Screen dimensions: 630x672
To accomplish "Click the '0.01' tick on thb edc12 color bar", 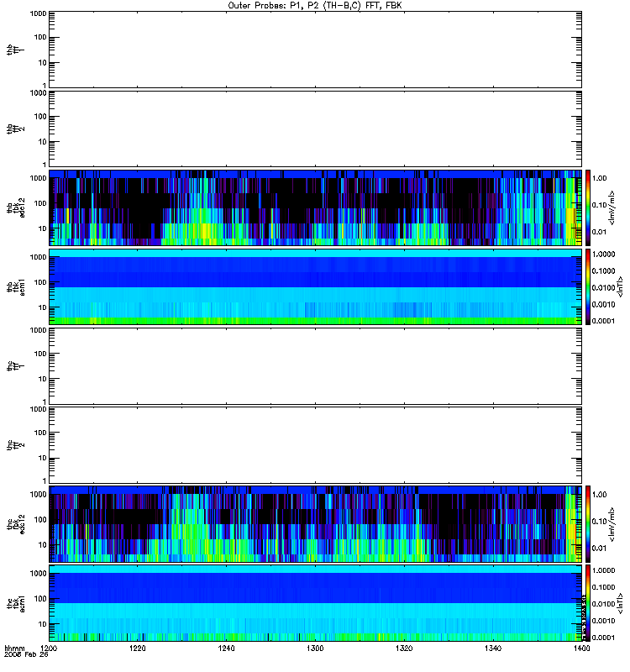I will (x=600, y=232).
